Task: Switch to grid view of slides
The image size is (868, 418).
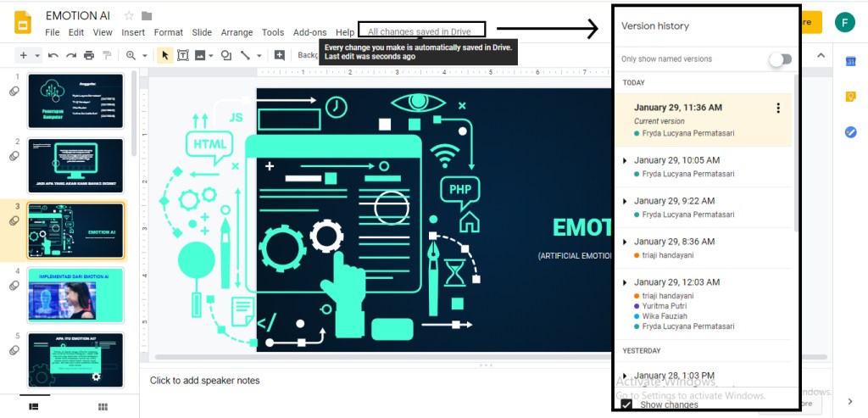Action: point(103,407)
